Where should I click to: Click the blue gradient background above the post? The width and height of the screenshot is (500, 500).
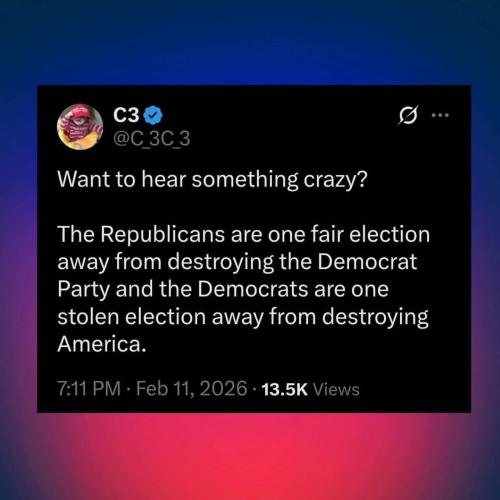coord(250,42)
